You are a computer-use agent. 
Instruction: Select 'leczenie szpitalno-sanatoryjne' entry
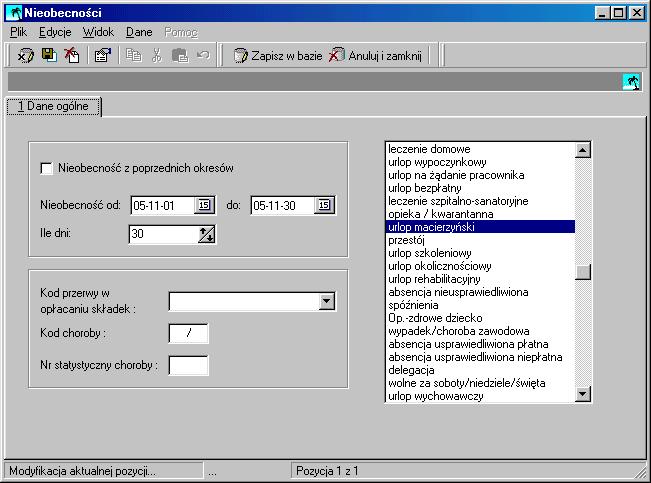[x=480, y=201]
